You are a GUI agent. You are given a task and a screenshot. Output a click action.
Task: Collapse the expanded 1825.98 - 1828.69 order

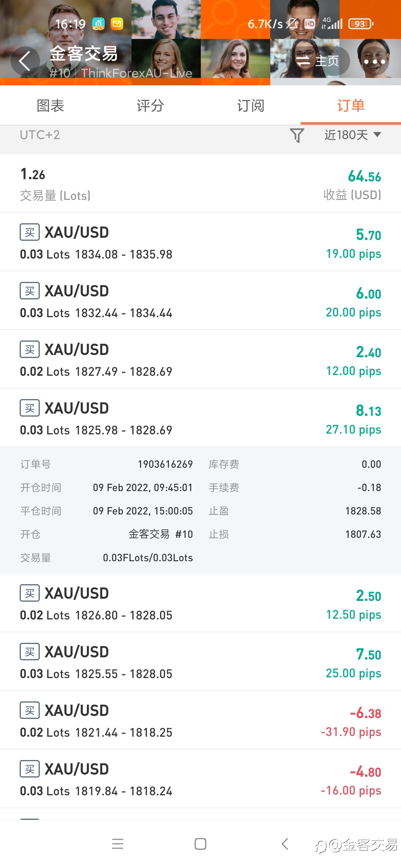coord(200,418)
